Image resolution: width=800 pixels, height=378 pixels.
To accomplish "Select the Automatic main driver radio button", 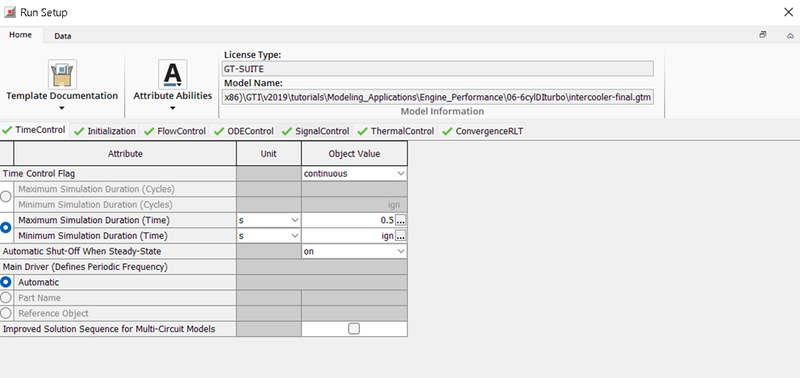I will [x=6, y=282].
